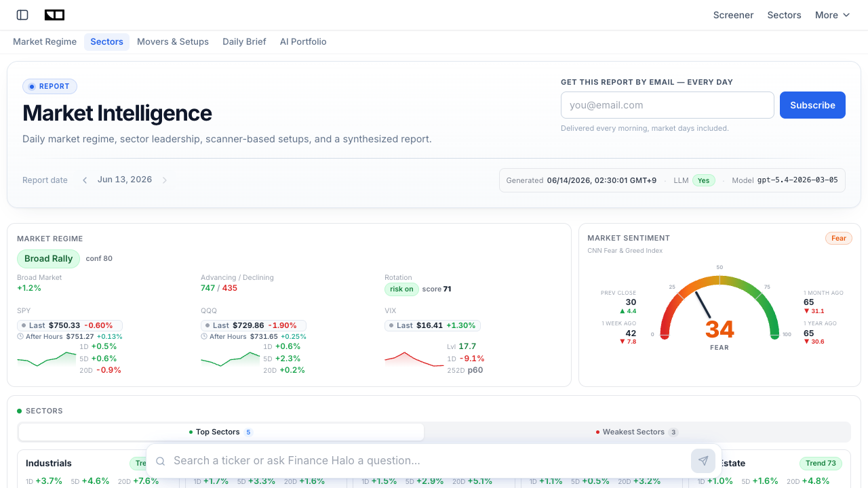Click the VIX 252D p60 value
Image resolution: width=868 pixels, height=488 pixels.
pyautogui.click(x=475, y=370)
